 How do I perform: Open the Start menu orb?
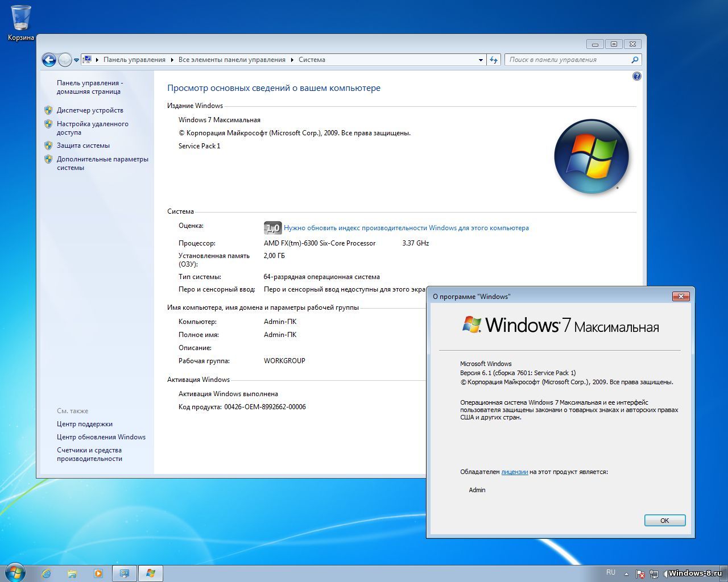(x=15, y=572)
